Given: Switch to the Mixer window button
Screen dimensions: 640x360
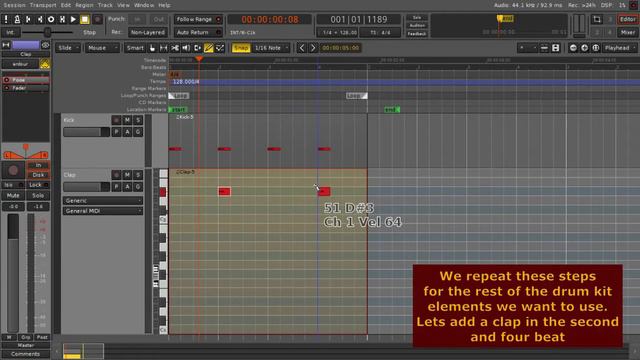Looking at the screenshot, I should click(x=627, y=32).
